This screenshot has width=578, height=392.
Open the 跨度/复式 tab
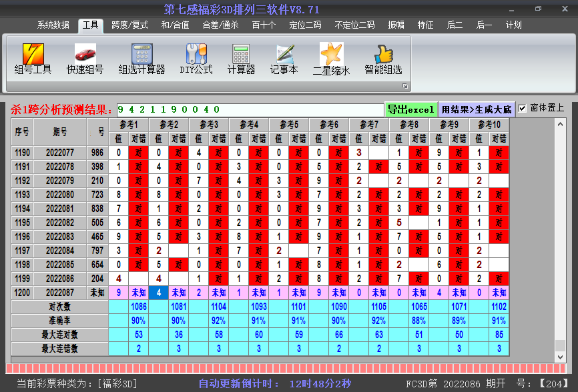[x=129, y=25]
